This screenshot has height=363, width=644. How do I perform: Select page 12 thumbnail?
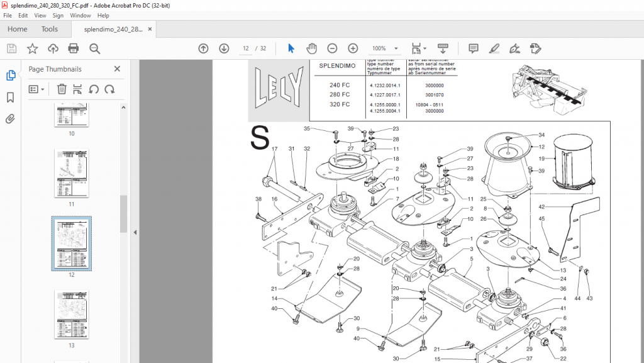pyautogui.click(x=72, y=243)
